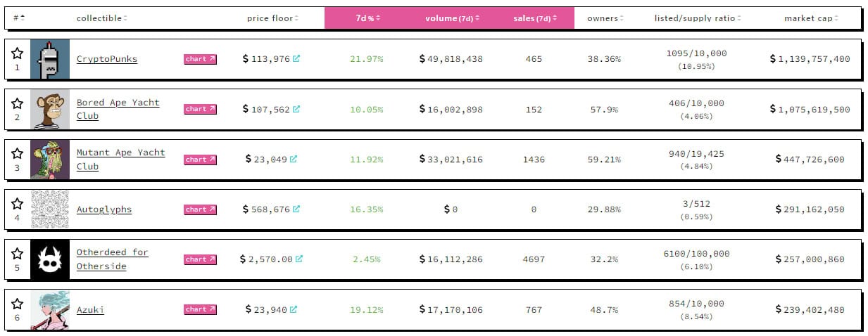868x336 pixels.
Task: Select the 7d % header tab
Action: pyautogui.click(x=367, y=18)
